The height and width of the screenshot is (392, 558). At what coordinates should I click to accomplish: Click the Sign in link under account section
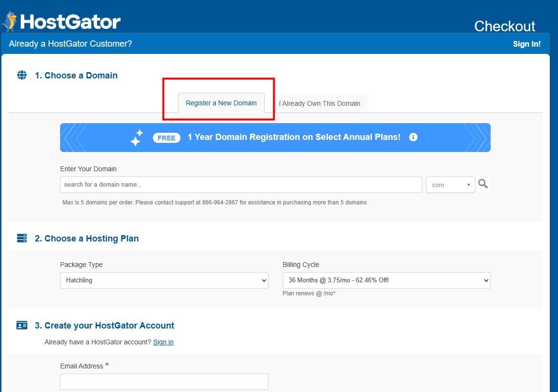164,342
